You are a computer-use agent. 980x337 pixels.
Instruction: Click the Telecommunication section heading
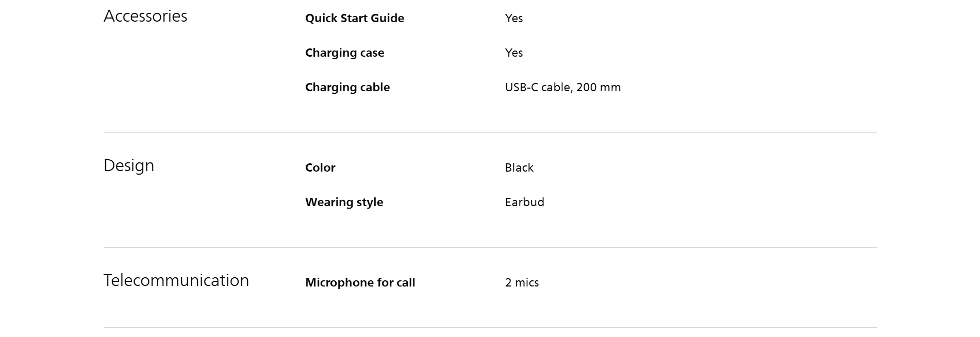(176, 281)
